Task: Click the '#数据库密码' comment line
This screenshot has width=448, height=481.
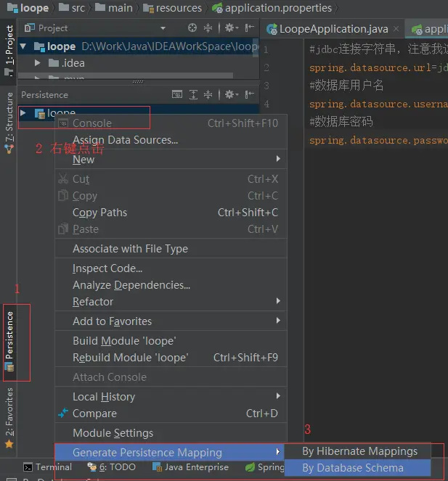Action: pos(341,122)
